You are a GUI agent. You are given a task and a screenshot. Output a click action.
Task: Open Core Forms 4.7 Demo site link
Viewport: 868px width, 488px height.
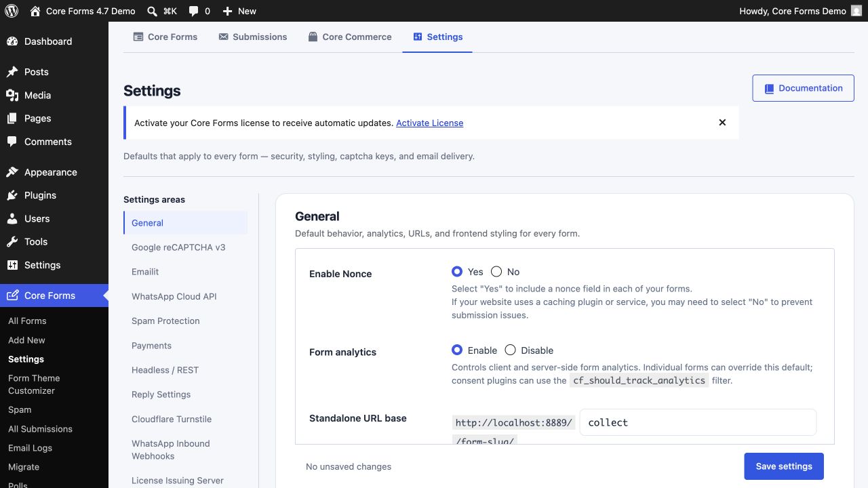coord(83,11)
